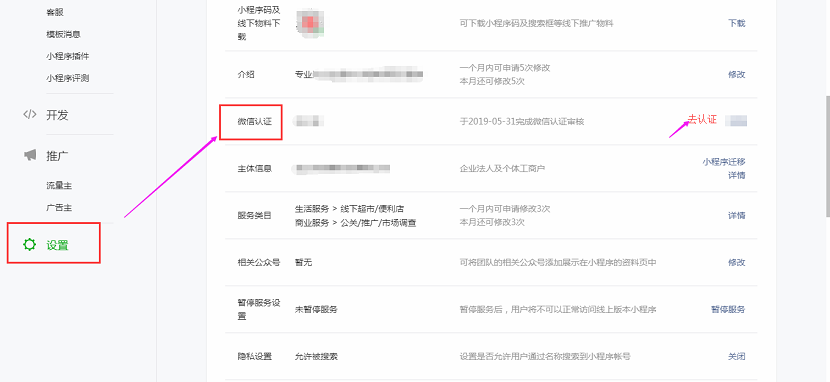Click the vertical scrollbar thumb at the right

pos(827,156)
